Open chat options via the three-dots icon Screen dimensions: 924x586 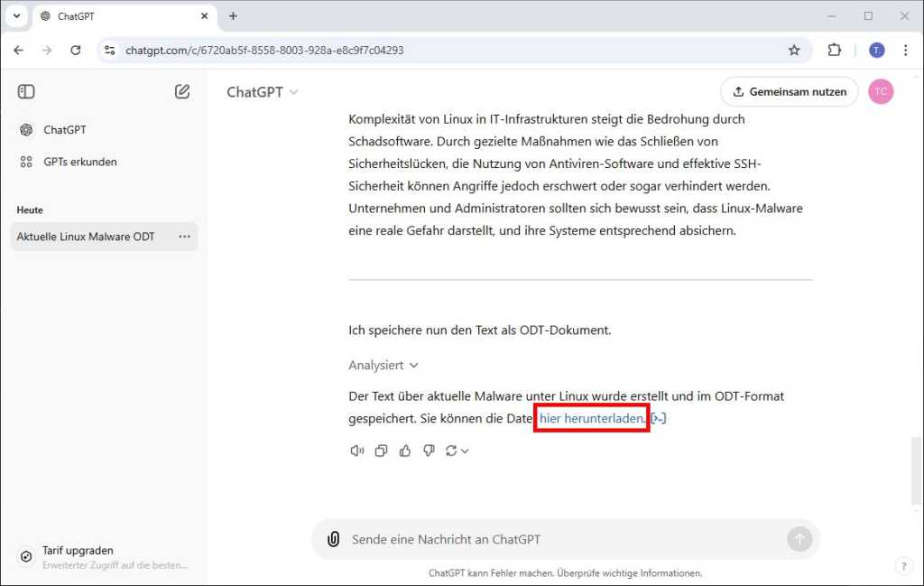(184, 236)
